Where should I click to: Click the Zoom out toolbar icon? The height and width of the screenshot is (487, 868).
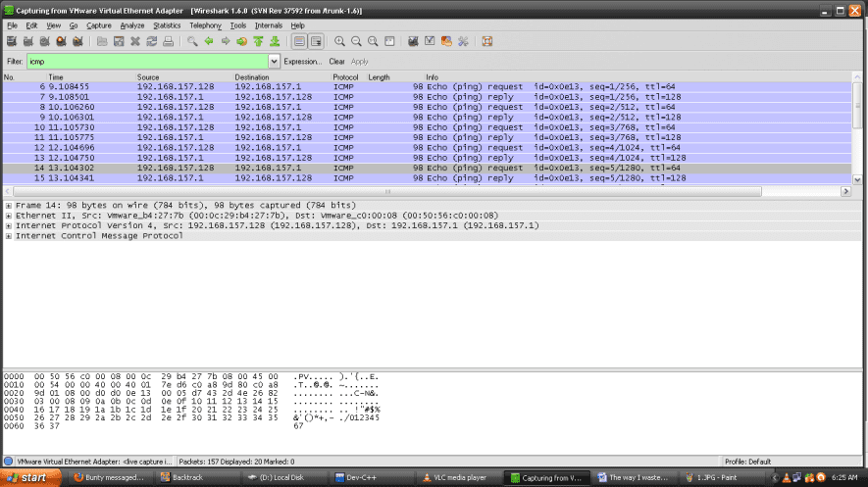click(x=356, y=41)
